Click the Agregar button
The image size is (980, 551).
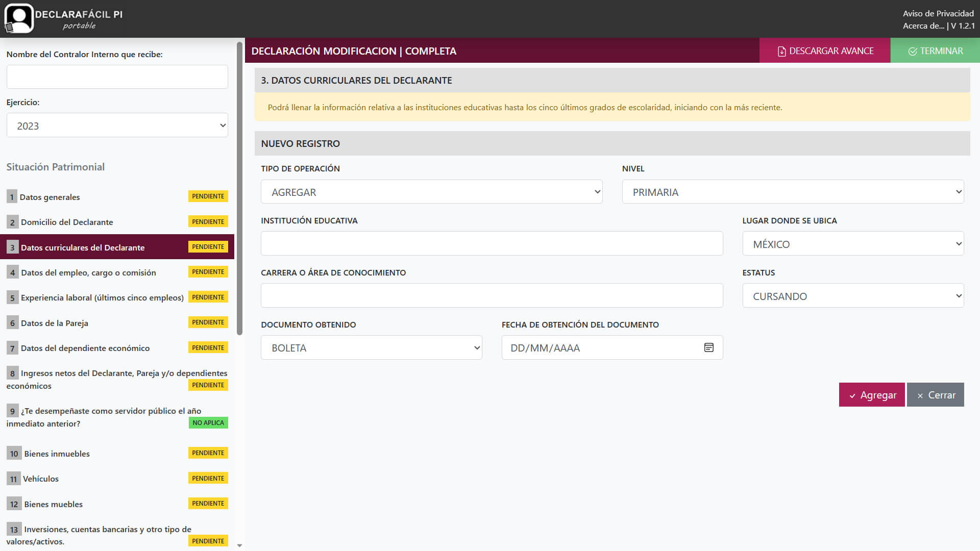pyautogui.click(x=872, y=395)
